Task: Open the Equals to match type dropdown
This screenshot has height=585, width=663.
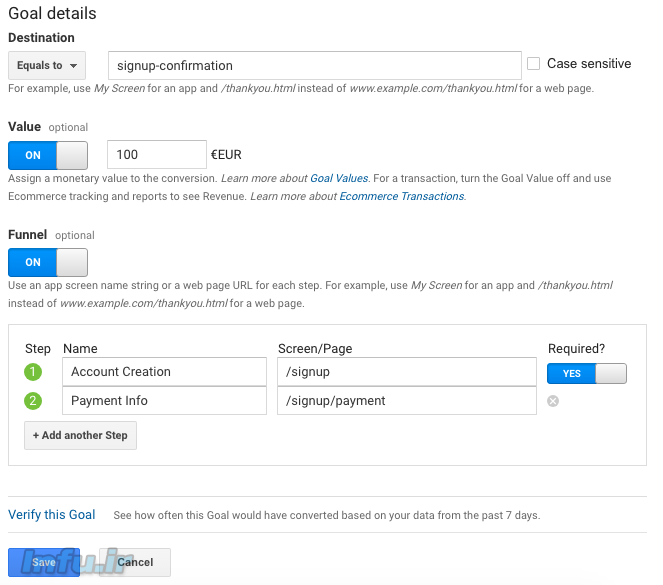Action: pyautogui.click(x=47, y=66)
